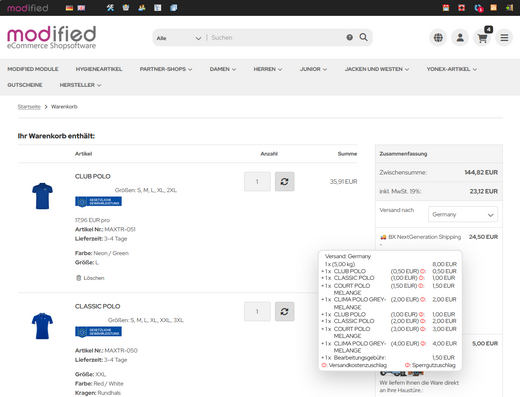Go to Startseite breadcrumb link
The image size is (520, 397).
29,107
